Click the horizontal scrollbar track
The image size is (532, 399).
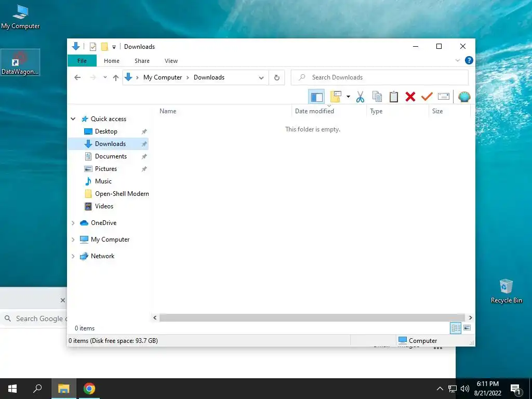312,317
